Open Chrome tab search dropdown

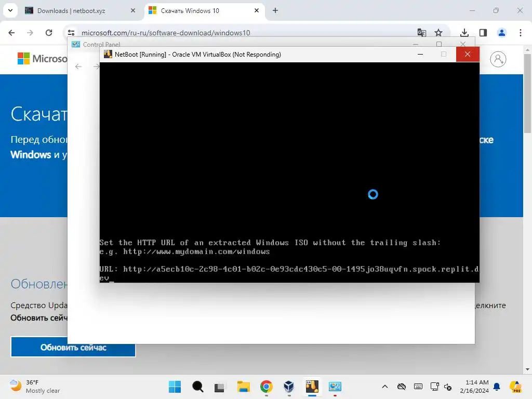pos(10,10)
